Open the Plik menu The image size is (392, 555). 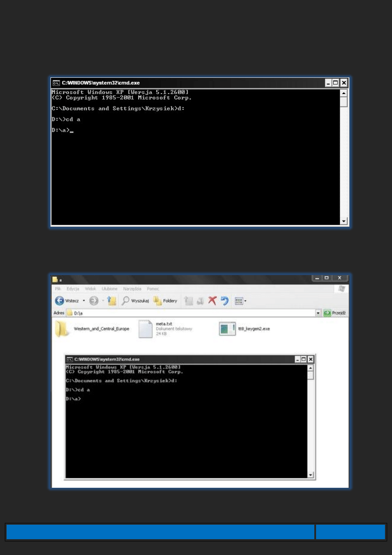coord(58,289)
